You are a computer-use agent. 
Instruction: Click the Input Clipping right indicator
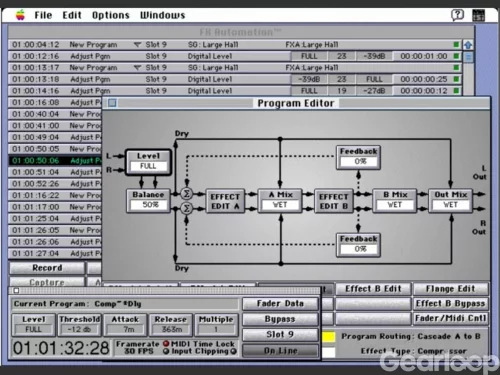pyautogui.click(x=233, y=351)
